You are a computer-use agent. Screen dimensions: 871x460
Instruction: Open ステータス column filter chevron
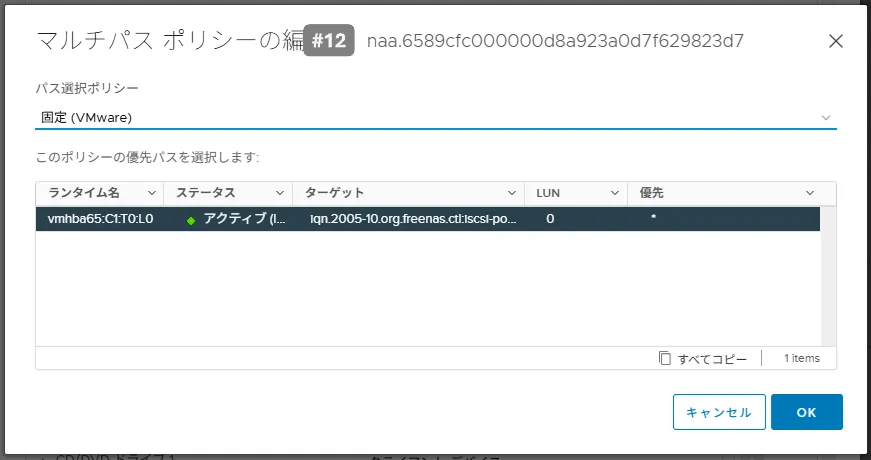pyautogui.click(x=280, y=193)
